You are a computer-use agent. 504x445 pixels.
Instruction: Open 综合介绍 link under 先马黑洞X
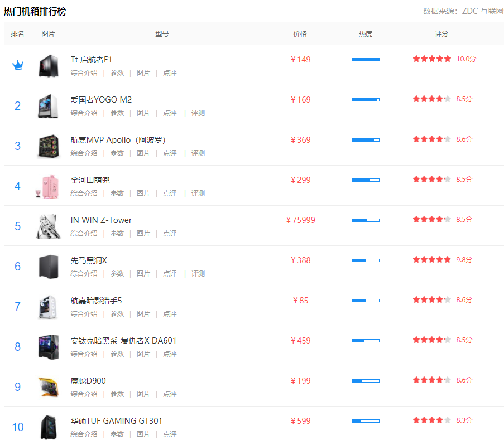tap(84, 274)
